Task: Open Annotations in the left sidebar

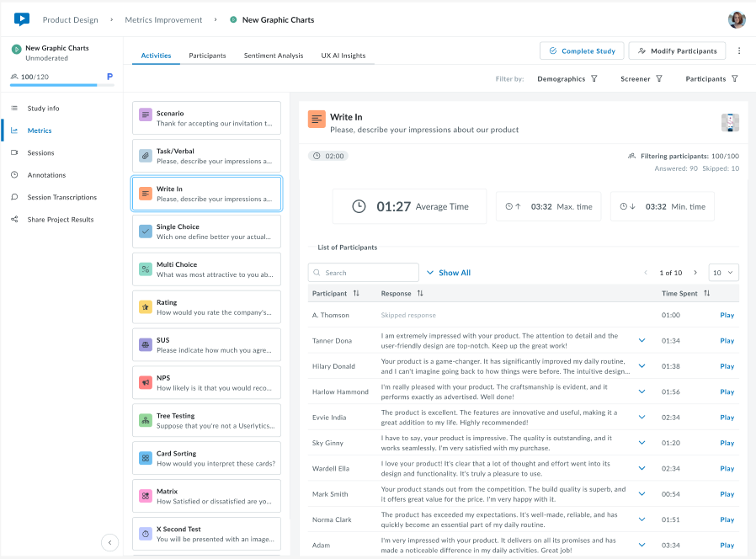Action: point(46,175)
